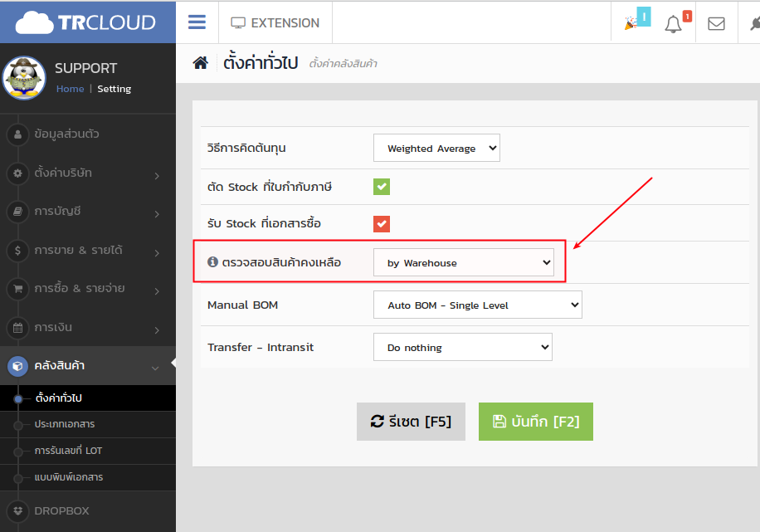Open the bell notifications icon
The width and height of the screenshot is (760, 532).
pos(673,24)
